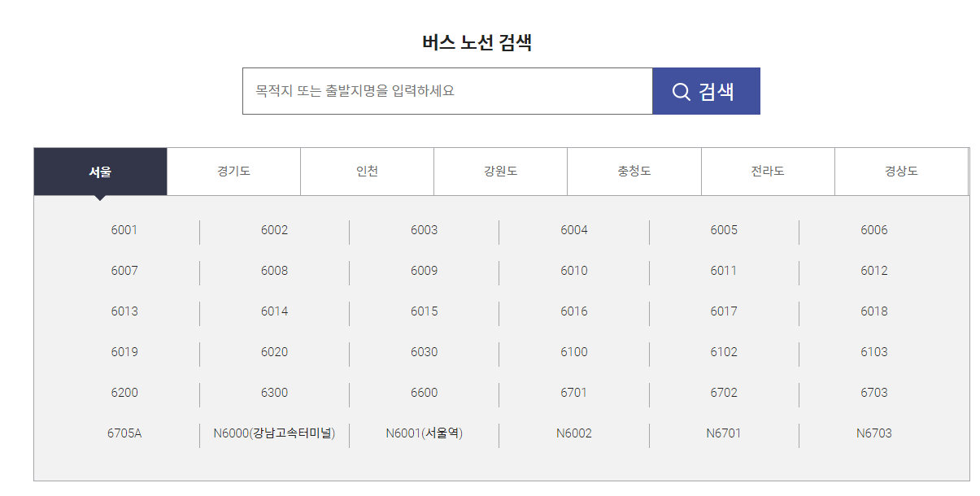The width and height of the screenshot is (980, 496).
Task: Open bus route 6100
Action: (x=574, y=352)
